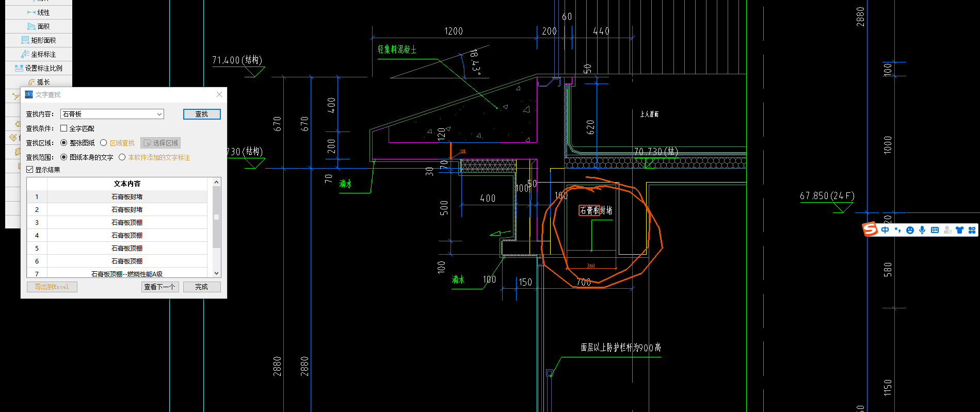The image size is (980, 412).
Task: Click the 文字查找 dialog title icon
Action: [29, 94]
